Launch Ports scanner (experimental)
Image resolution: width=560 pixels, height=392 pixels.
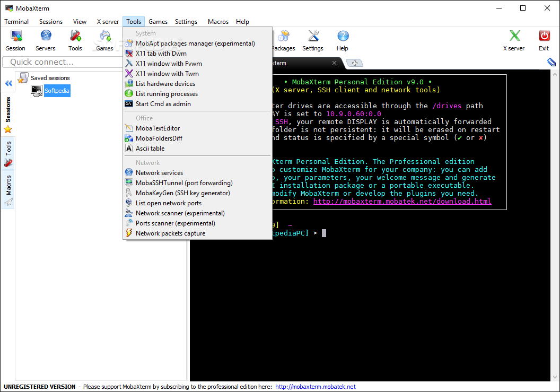[197, 223]
